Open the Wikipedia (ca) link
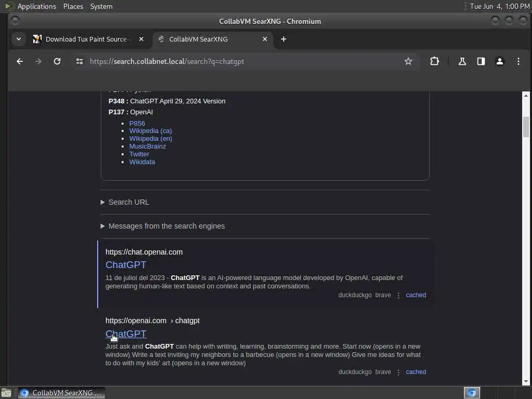This screenshot has height=399, width=532. pyautogui.click(x=150, y=130)
